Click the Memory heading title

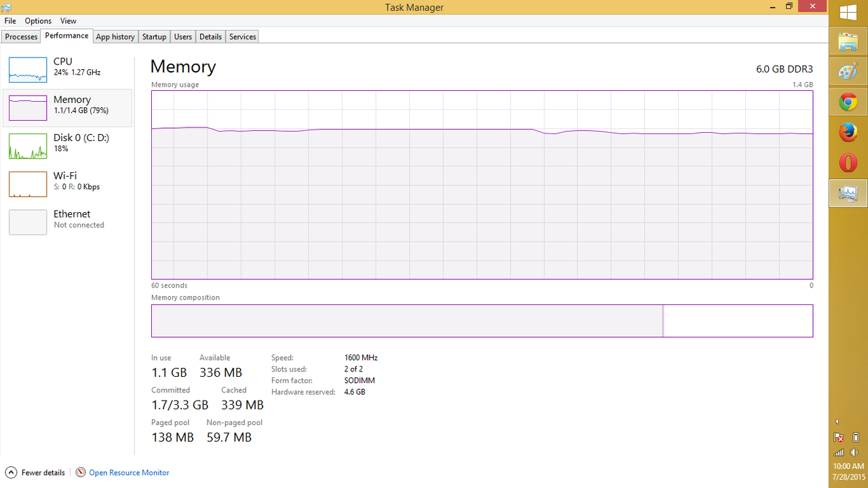point(183,66)
